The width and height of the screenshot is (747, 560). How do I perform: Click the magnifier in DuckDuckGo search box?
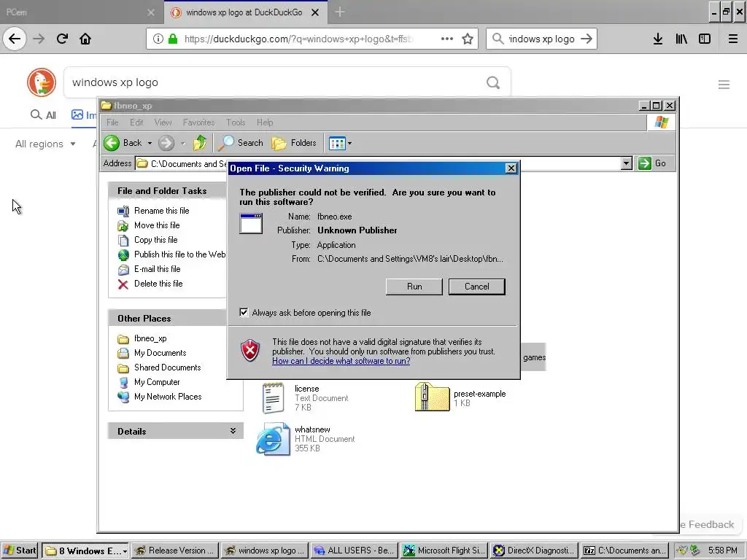(x=493, y=83)
